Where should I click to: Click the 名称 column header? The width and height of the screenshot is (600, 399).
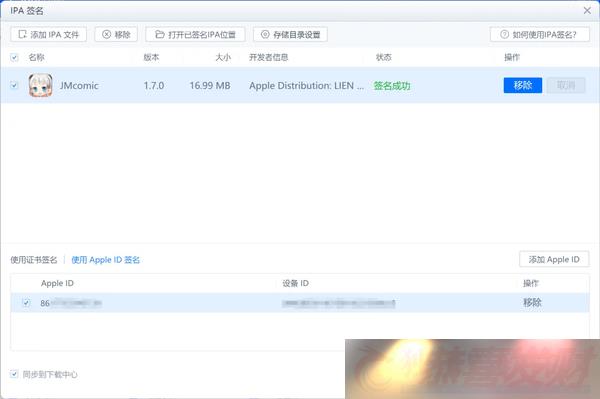36,57
